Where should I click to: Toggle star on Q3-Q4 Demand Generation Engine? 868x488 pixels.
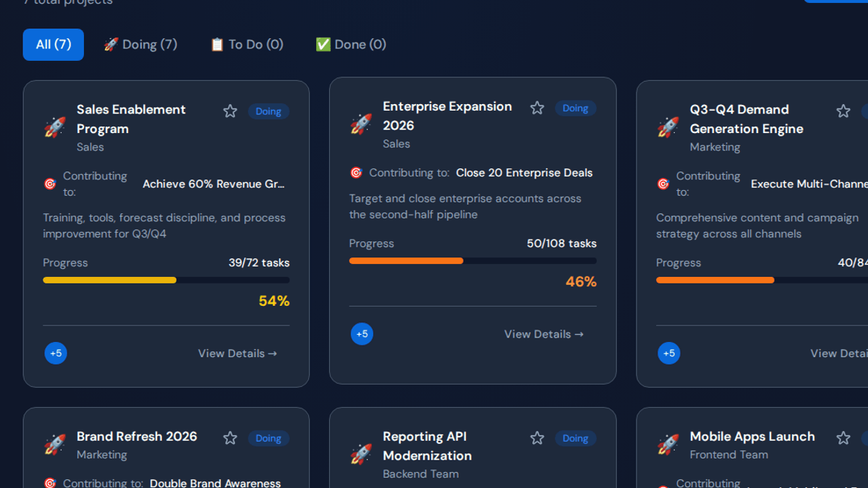pyautogui.click(x=843, y=111)
